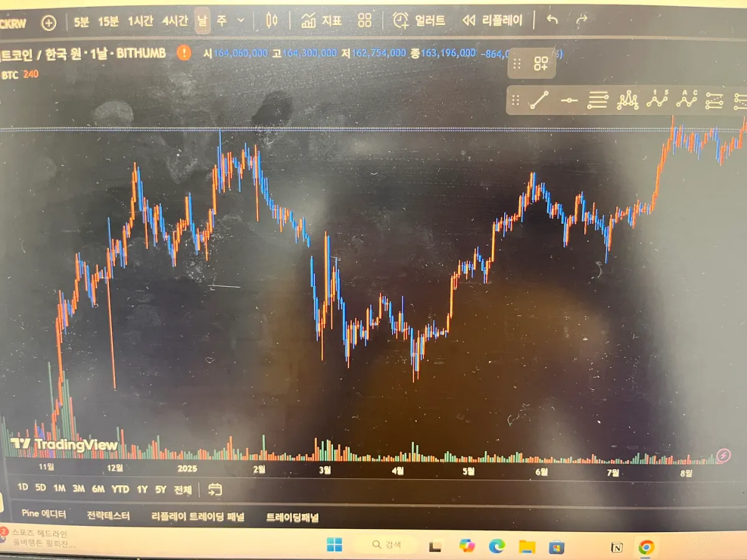Open the candlestick chart style selector
Image resolution: width=747 pixels, height=560 pixels.
pyautogui.click(x=271, y=21)
